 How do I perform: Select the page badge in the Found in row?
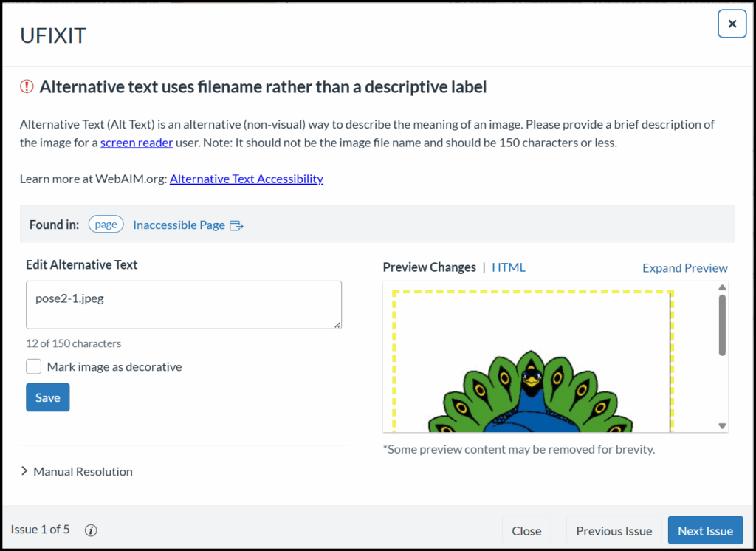coord(106,224)
